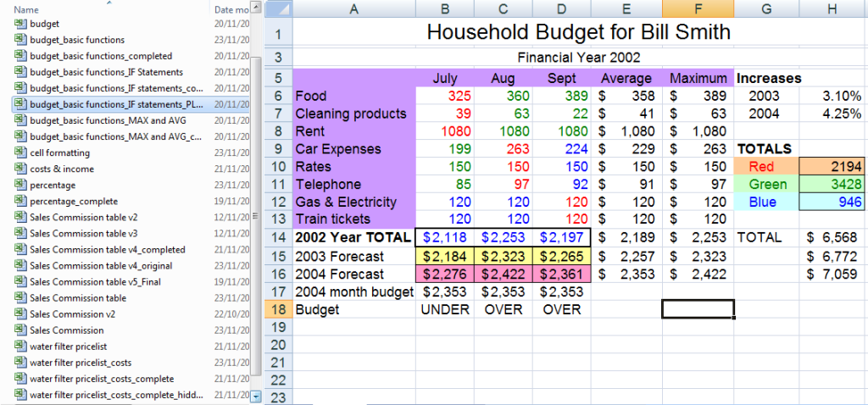Click the green 'Green' totals label cell
868x405 pixels.
coord(766,184)
